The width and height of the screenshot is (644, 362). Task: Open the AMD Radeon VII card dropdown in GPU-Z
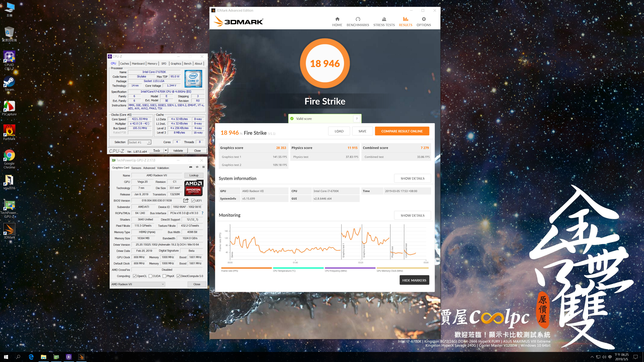click(138, 284)
